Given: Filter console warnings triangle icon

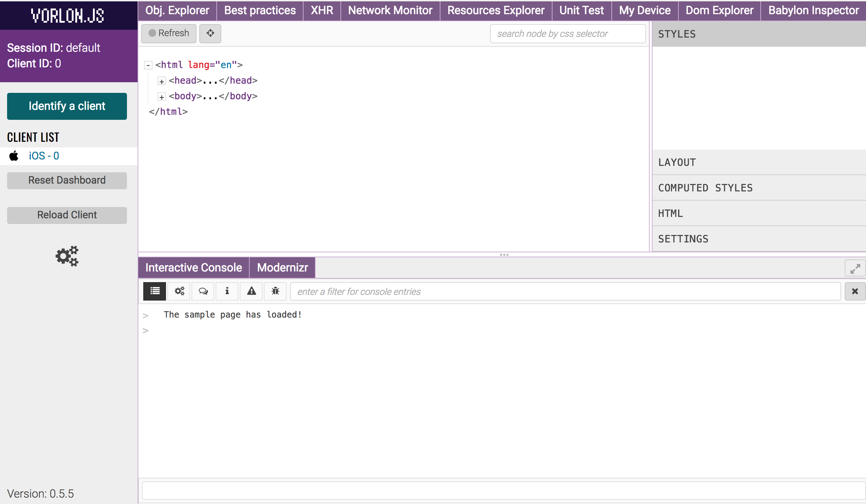Looking at the screenshot, I should 251,291.
